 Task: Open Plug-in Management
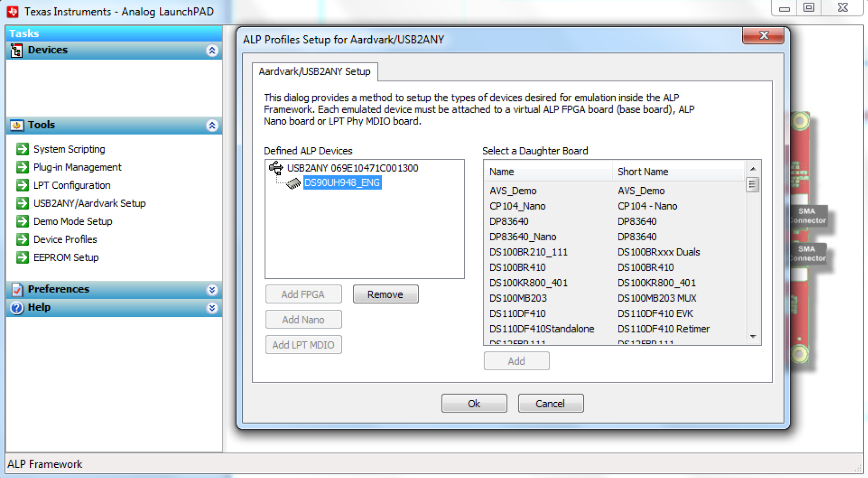click(x=77, y=167)
